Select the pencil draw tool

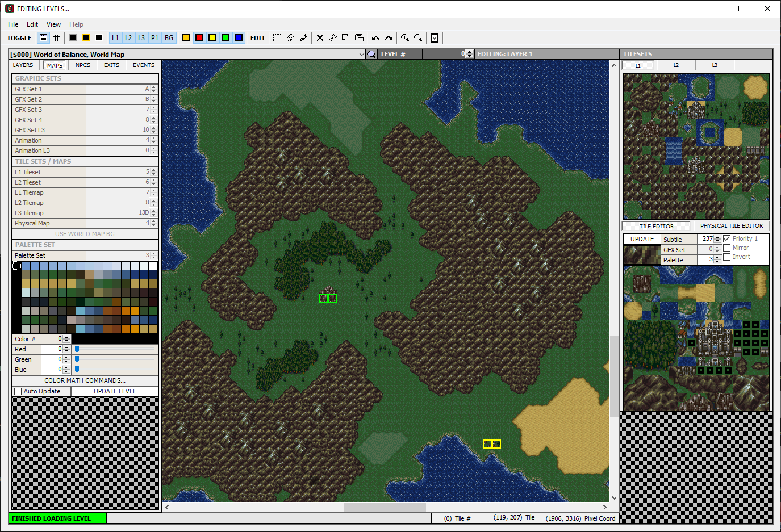pos(303,38)
